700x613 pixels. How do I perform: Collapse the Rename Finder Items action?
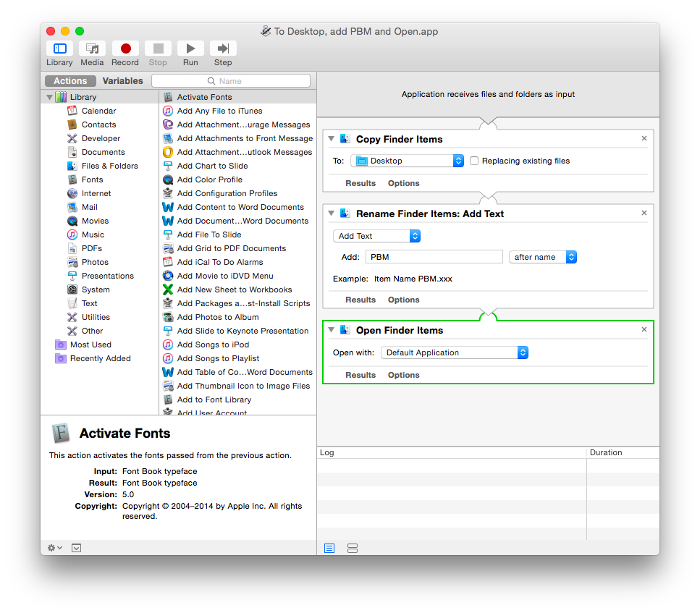point(332,214)
